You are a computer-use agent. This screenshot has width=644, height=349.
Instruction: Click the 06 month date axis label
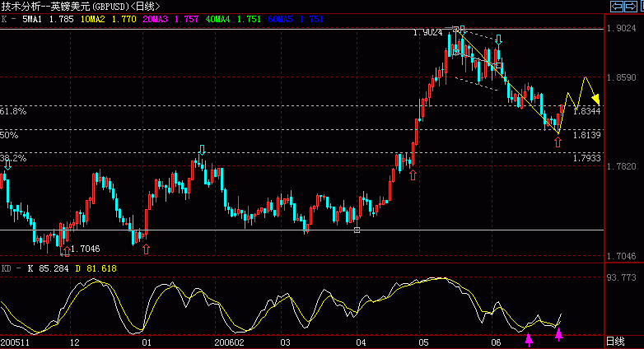click(496, 342)
